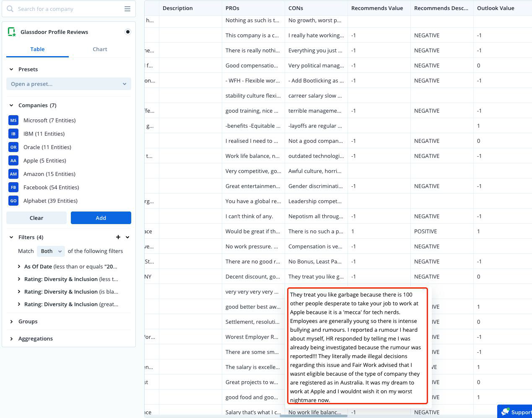Click the Recommends Desc... column header
This screenshot has width=532, height=418.
[442, 8]
